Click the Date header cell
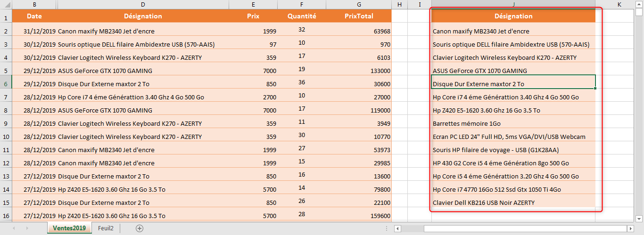 coord(34,16)
